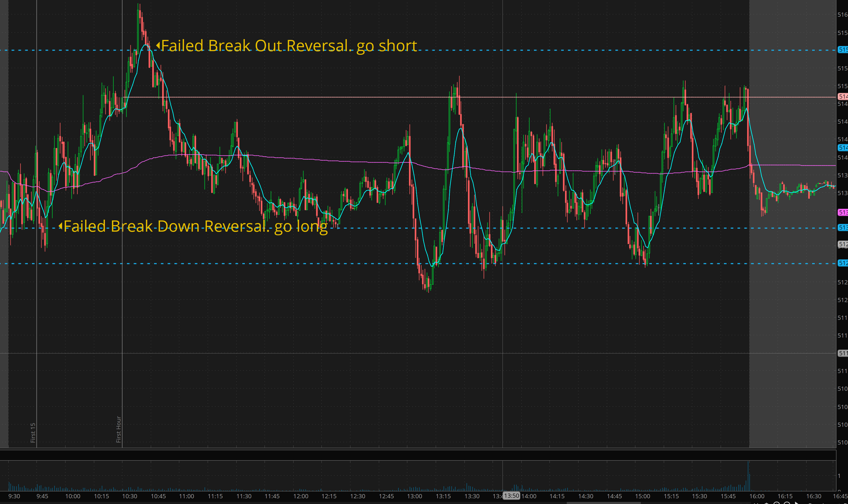This screenshot has width=848, height=504.
Task: Click the blue price bubble of the top dashed line
Action: (843, 50)
